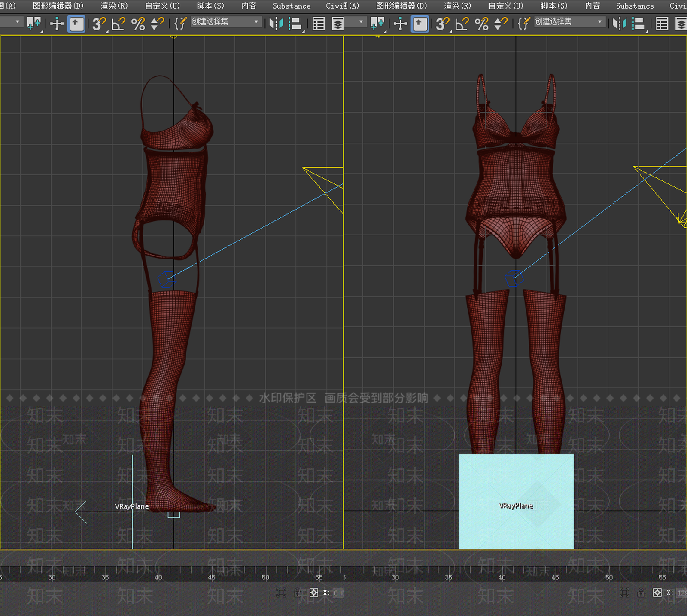Click the Mirror tool above the side viewport
The height and width of the screenshot is (616, 687).
click(x=276, y=24)
